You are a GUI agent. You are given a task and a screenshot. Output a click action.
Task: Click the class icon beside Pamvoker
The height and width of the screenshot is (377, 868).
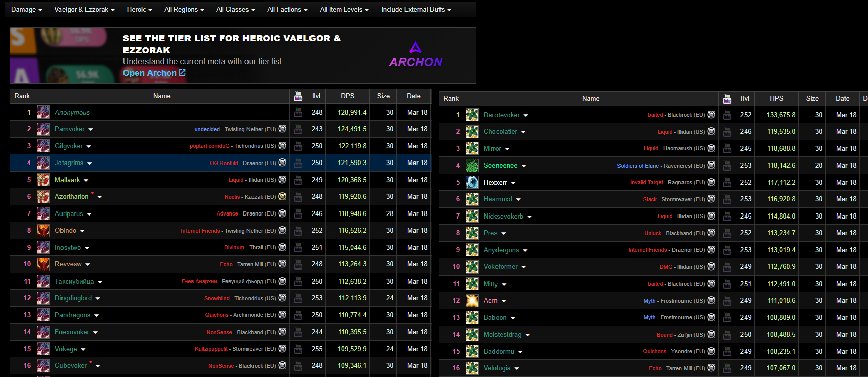point(43,129)
